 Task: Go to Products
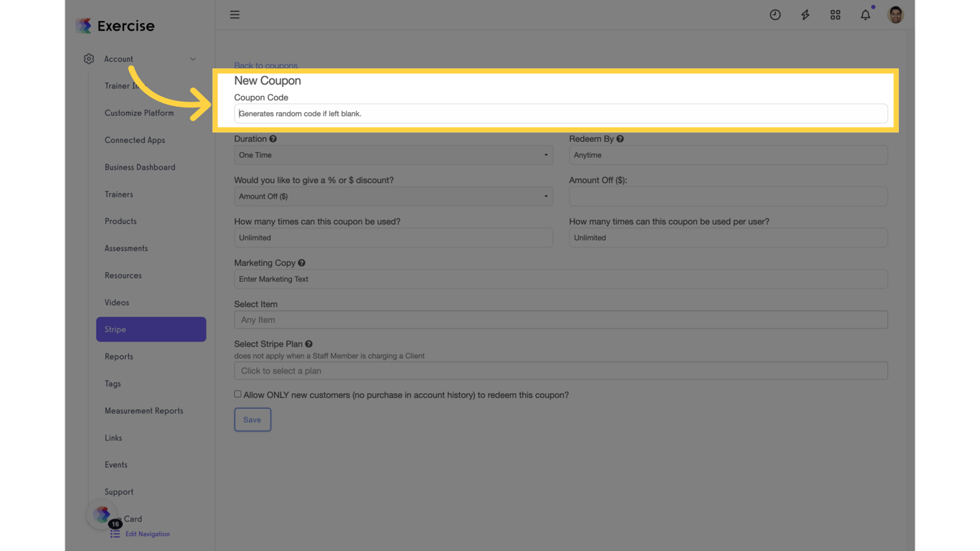(121, 221)
